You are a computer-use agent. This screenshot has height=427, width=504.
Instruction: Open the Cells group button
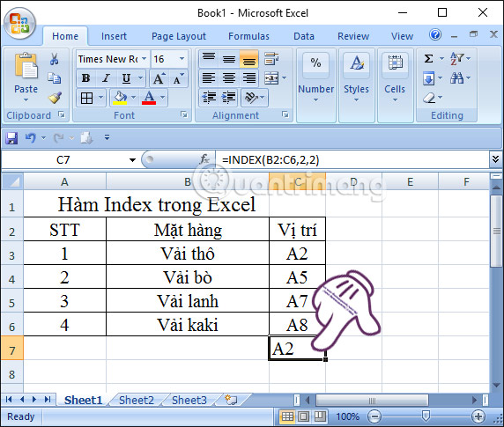click(x=395, y=85)
